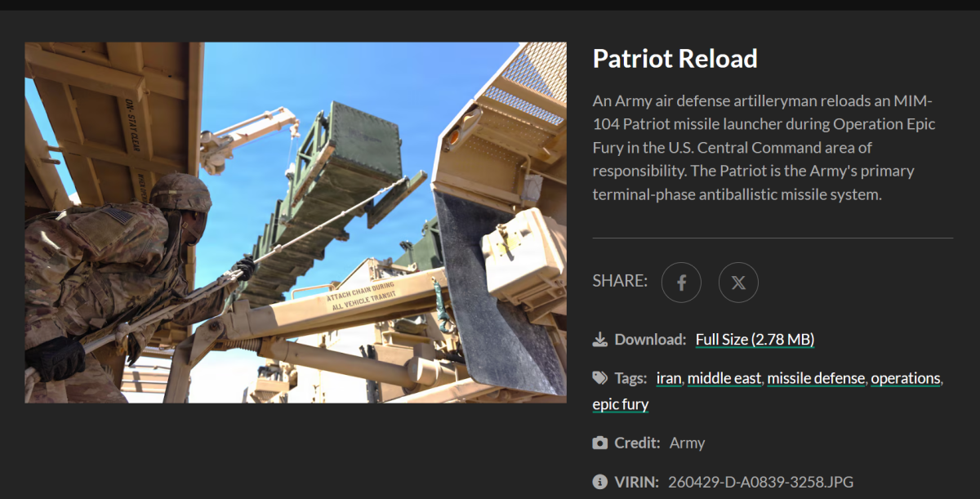Open the middle east tag
This screenshot has height=499, width=980.
724,378
